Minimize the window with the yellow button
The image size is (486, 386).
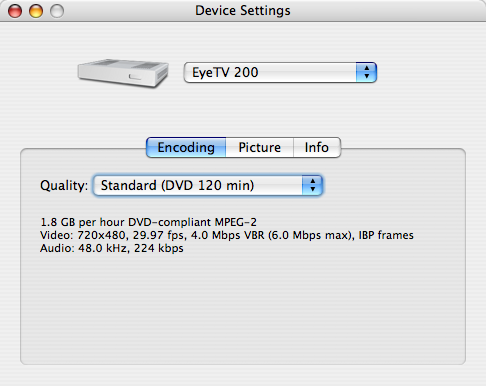pyautogui.click(x=36, y=11)
